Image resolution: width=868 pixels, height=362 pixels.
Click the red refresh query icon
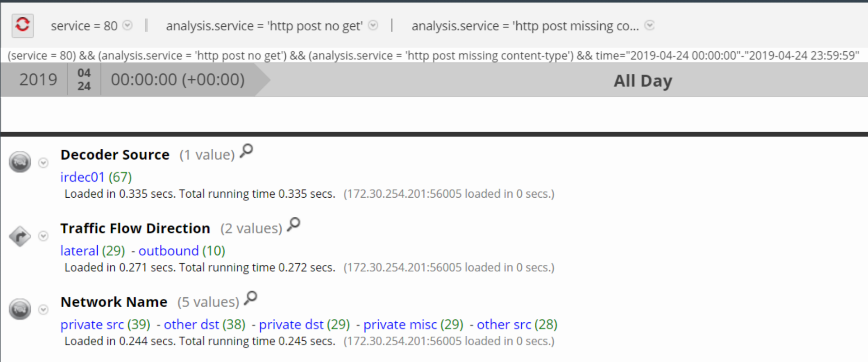(22, 25)
